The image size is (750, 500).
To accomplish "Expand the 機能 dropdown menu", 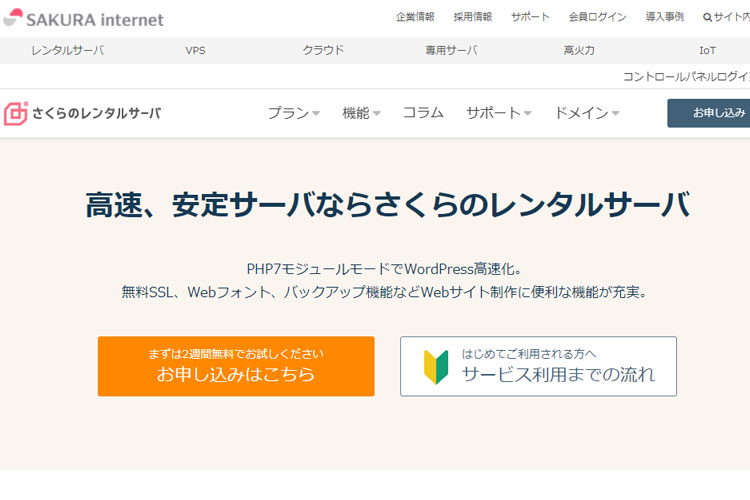I will click(x=361, y=113).
